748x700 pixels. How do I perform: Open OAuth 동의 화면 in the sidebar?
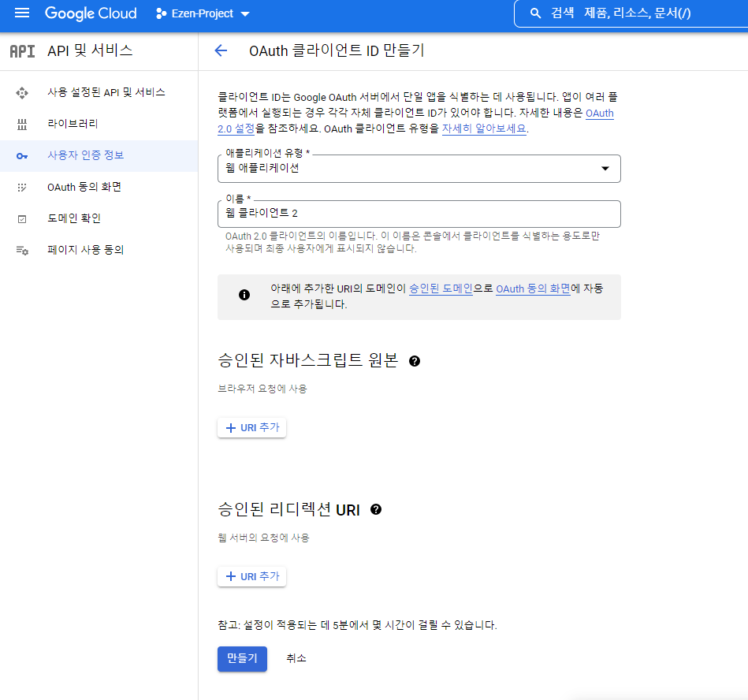[99, 187]
